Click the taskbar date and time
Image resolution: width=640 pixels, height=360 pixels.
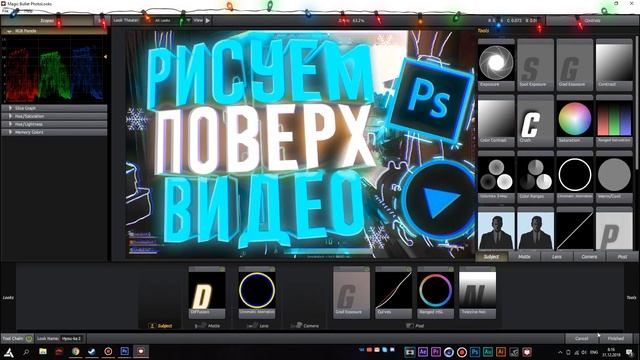point(611,352)
